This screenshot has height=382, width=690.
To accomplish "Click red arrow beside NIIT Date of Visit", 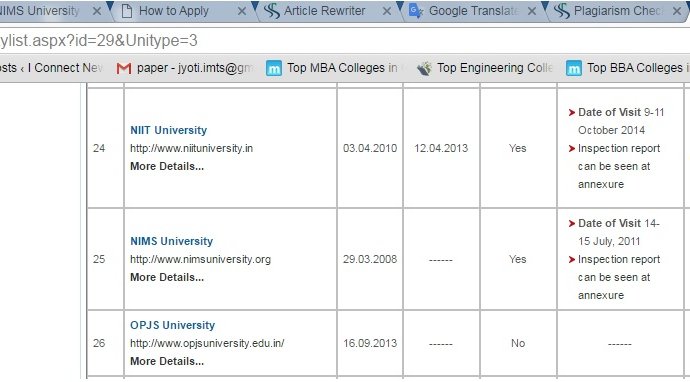I will pyautogui.click(x=572, y=112).
